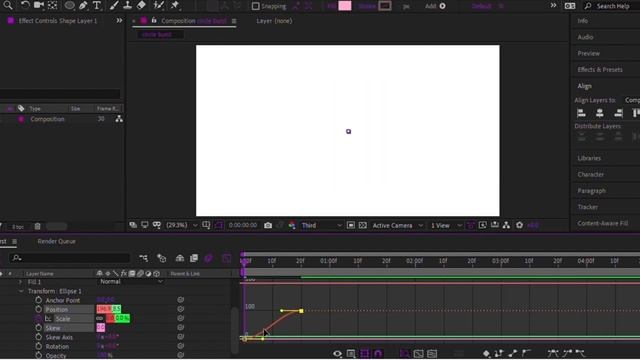Viewport: 640px width, 360px height.
Task: Select the Zoom tool in toolbar
Action: click(8, 5)
